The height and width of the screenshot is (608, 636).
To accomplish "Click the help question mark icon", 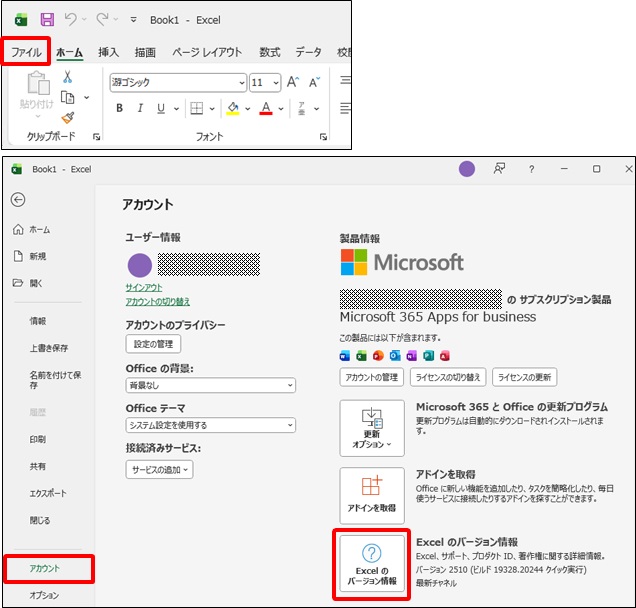I will (531, 170).
